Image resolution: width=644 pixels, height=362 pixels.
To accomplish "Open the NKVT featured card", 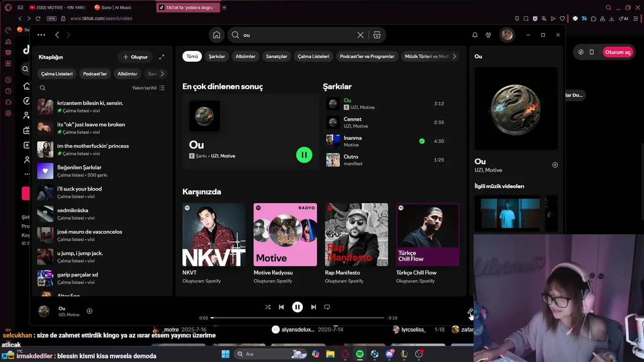I will pos(214,243).
